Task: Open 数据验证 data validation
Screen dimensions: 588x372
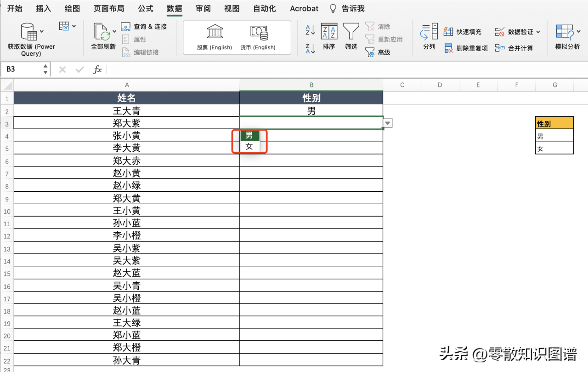Action: (514, 32)
